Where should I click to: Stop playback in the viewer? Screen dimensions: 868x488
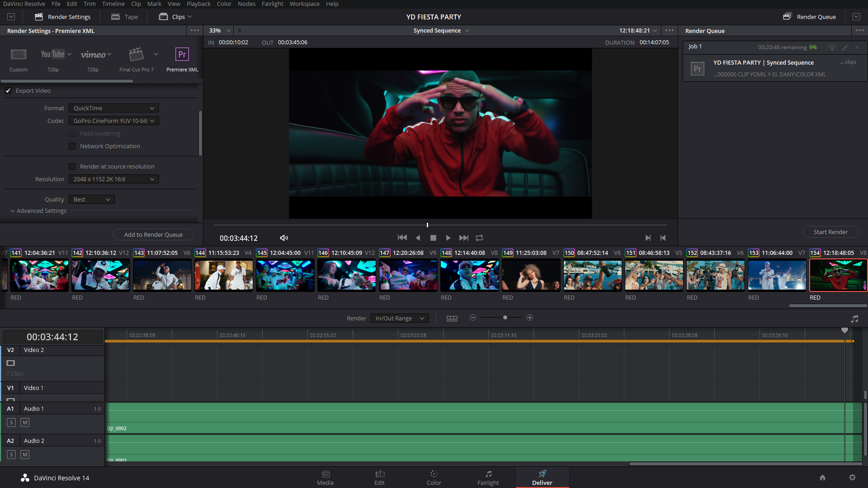tap(433, 238)
